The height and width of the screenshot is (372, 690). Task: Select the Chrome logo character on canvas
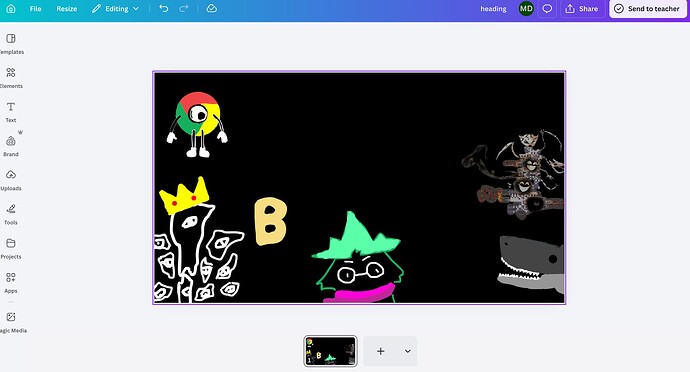[197, 125]
